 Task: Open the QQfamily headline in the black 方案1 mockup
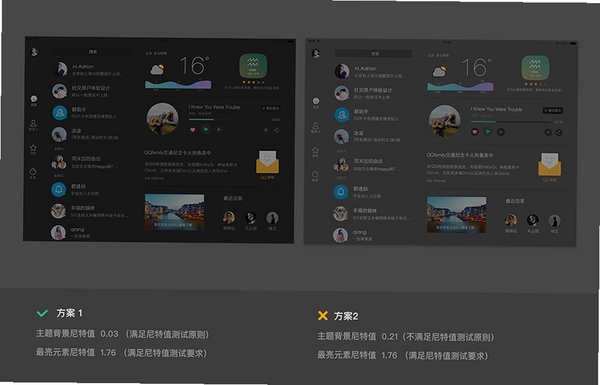[x=178, y=153]
